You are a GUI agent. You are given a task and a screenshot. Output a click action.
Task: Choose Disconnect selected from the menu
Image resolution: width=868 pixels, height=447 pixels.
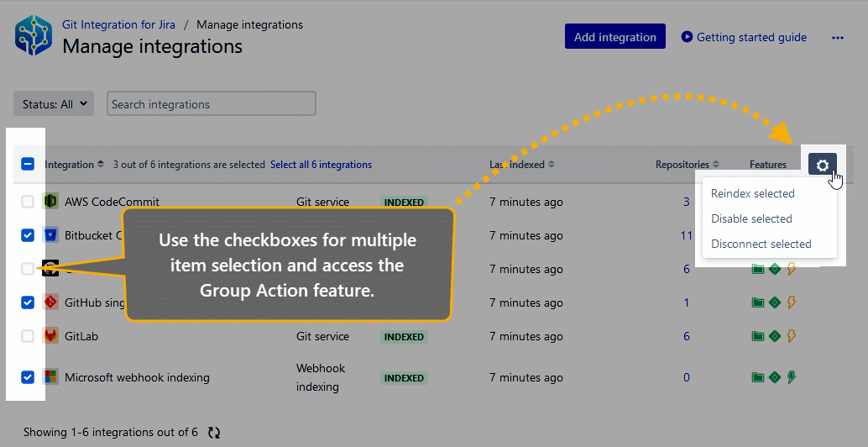(761, 244)
